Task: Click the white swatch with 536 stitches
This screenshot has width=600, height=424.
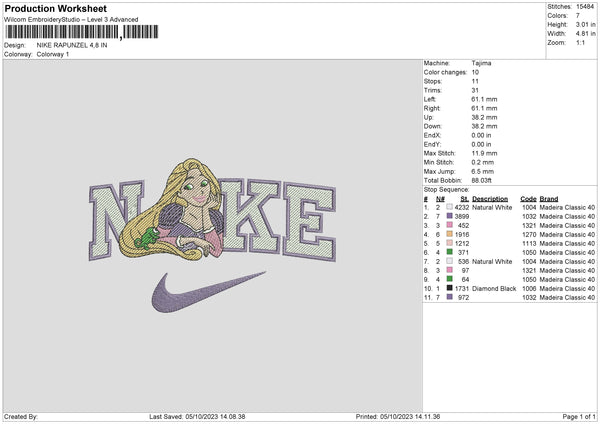Action: [450, 261]
